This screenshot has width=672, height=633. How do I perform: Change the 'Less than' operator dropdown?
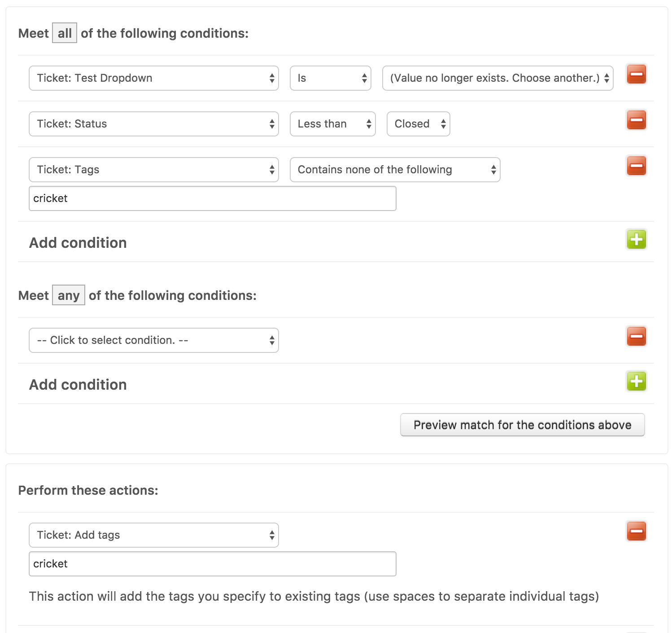332,124
